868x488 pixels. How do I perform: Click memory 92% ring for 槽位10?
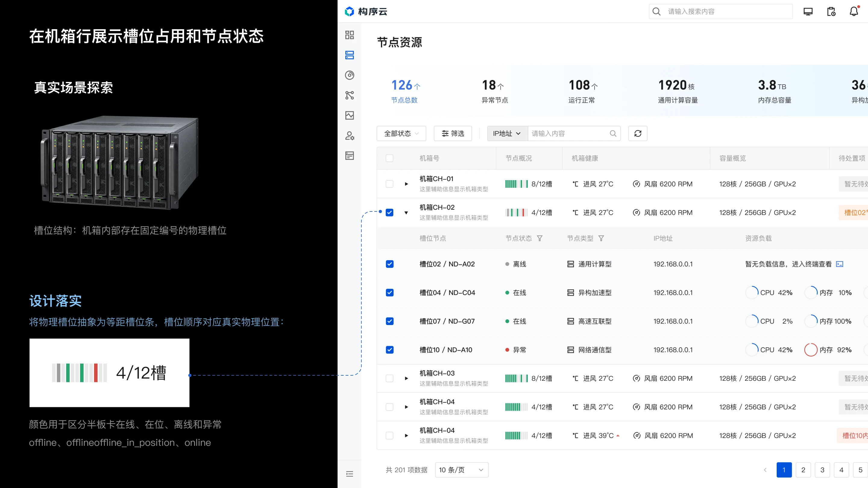pyautogui.click(x=811, y=350)
